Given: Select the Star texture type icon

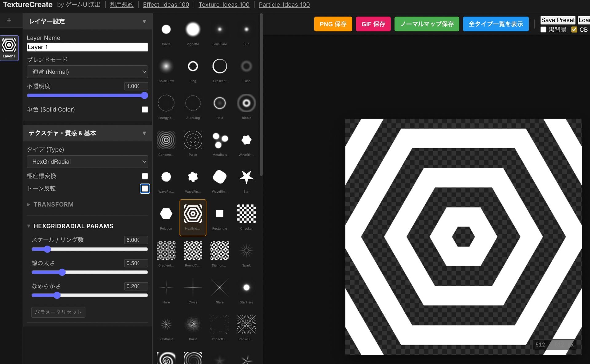Looking at the screenshot, I should [246, 177].
